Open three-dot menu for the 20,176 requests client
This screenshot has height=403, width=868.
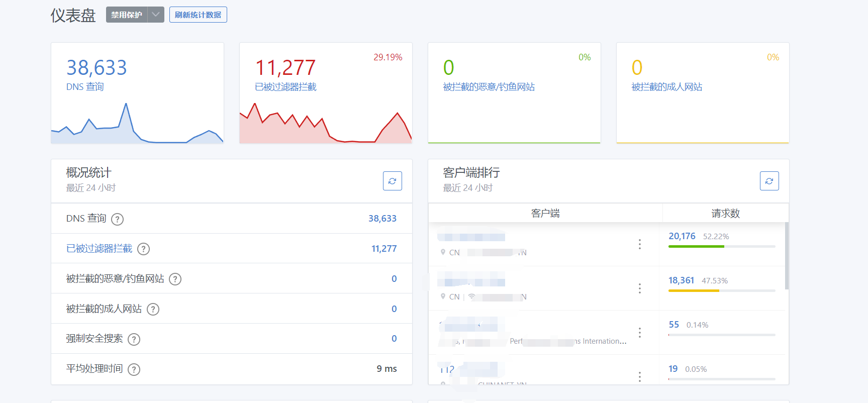tap(639, 244)
